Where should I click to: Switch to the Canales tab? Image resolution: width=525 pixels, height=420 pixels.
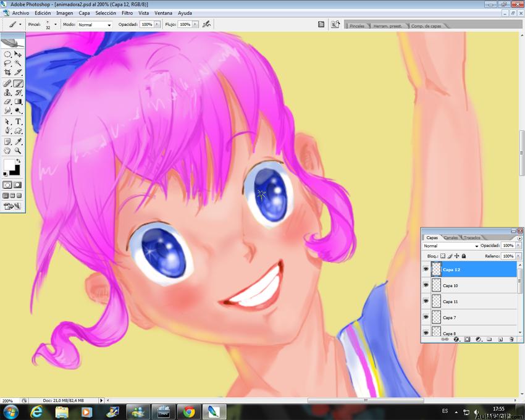tap(451, 237)
